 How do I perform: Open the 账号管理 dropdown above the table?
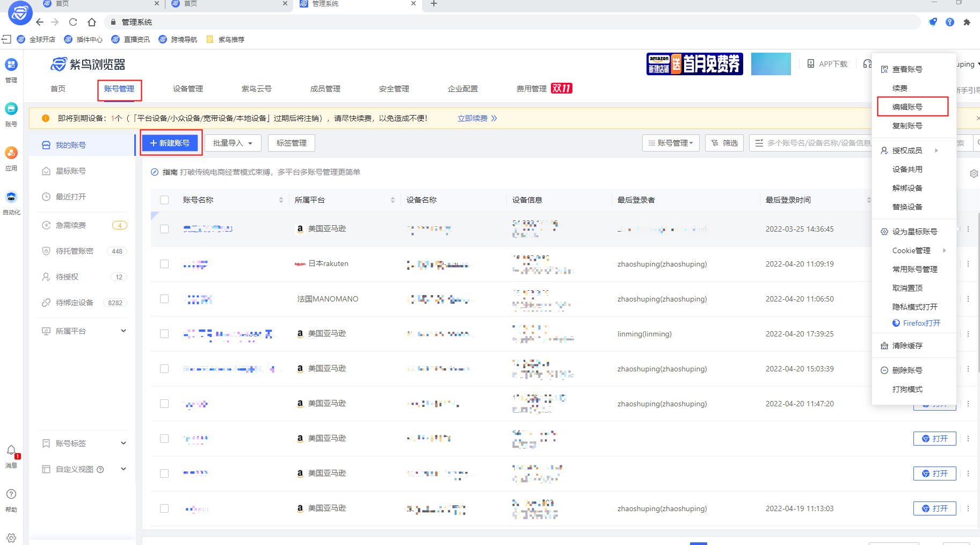click(x=671, y=142)
